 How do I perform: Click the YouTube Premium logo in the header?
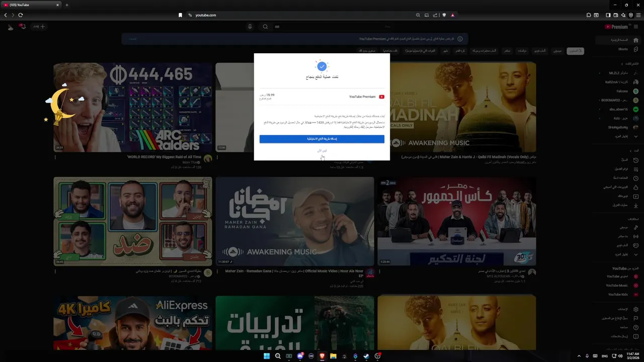click(x=616, y=27)
